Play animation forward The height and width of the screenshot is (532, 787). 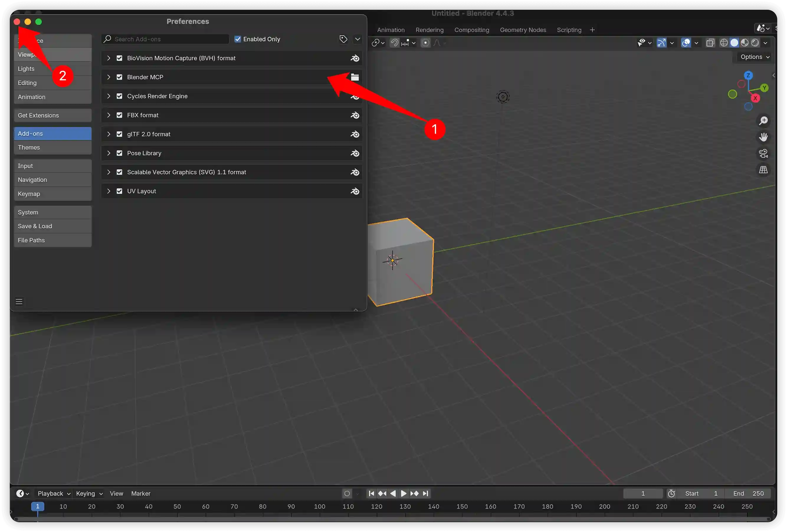tap(403, 493)
